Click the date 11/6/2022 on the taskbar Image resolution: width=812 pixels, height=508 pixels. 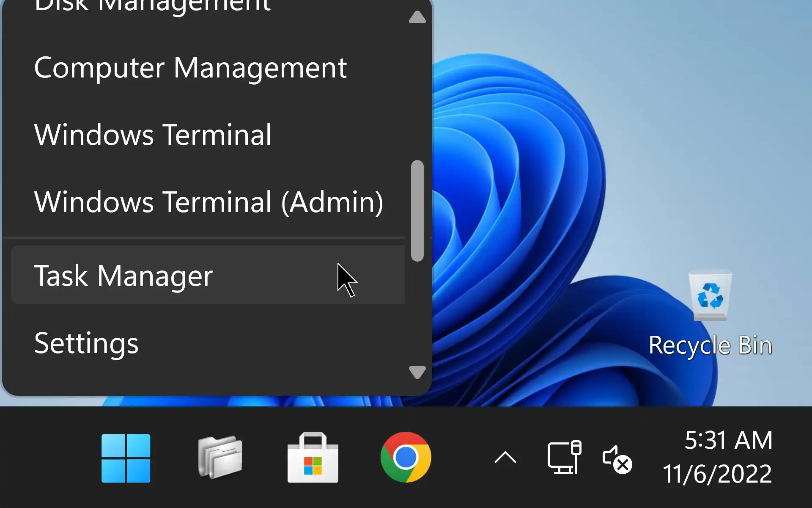717,474
